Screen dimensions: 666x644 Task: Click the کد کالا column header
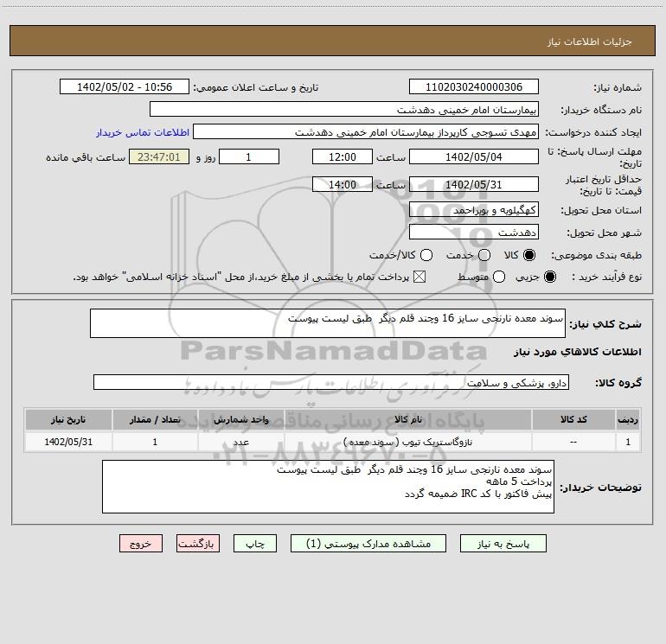point(573,419)
